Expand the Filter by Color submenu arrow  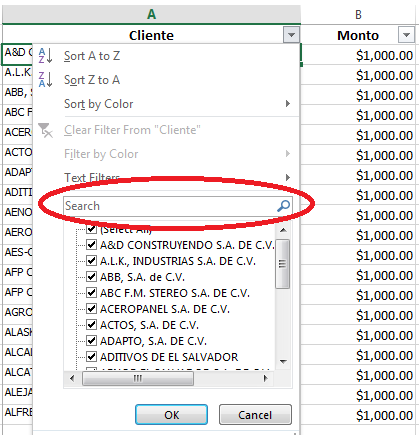288,154
